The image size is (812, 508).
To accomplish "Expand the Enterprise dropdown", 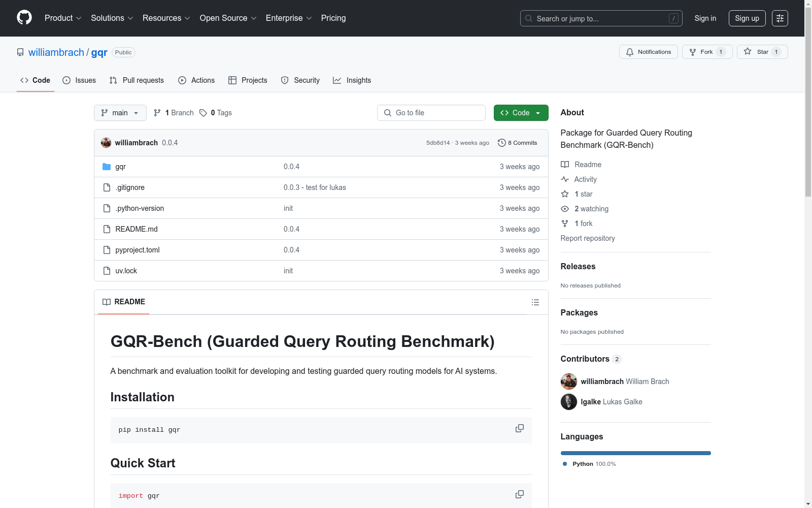I will click(289, 18).
